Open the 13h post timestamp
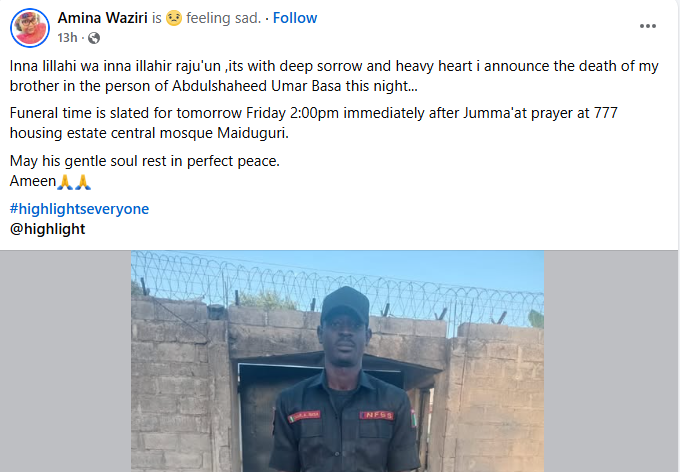Viewport: 680px width, 472px height. [x=67, y=38]
